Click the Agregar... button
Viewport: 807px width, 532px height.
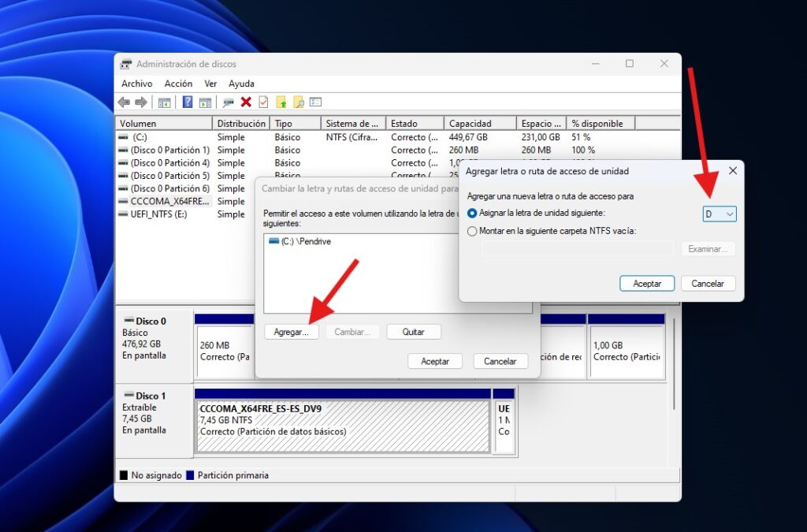[292, 332]
